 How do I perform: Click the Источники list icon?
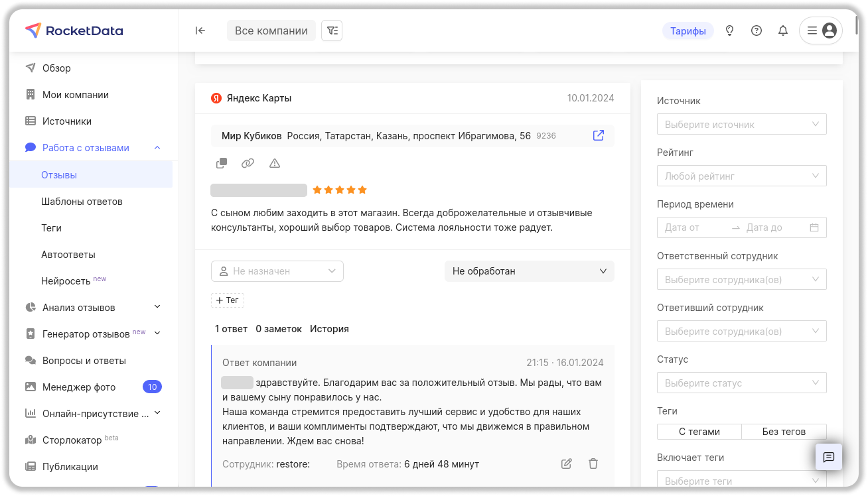(x=31, y=121)
